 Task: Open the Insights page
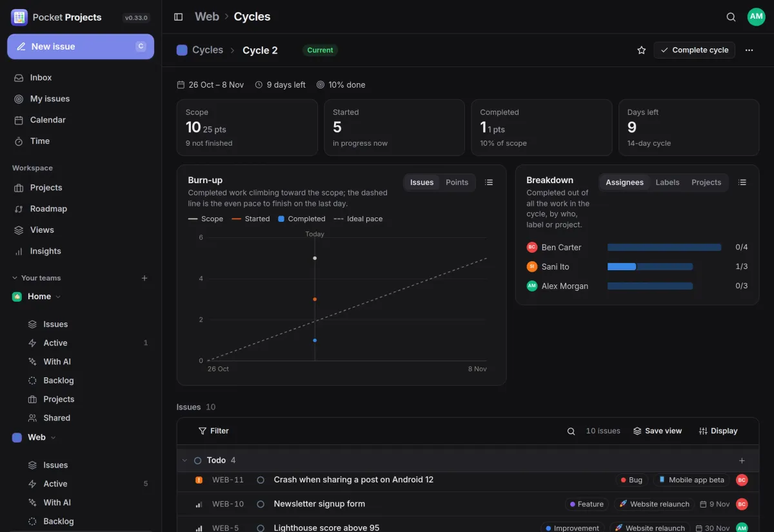pos(81,251)
